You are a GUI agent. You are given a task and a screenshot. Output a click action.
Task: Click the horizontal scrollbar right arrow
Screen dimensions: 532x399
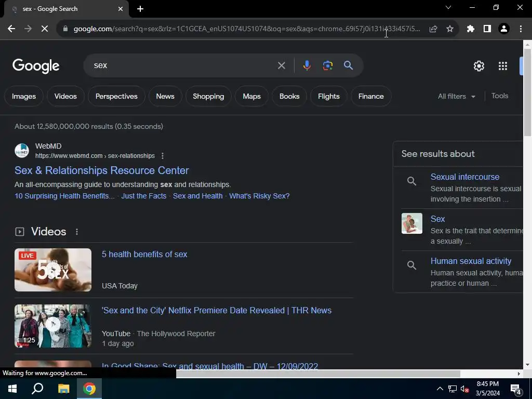(x=519, y=374)
